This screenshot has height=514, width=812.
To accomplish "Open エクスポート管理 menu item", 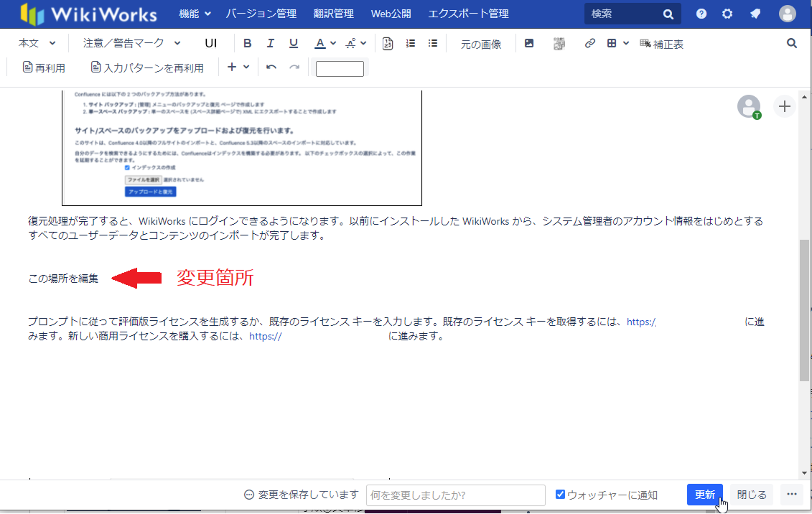I will [468, 14].
